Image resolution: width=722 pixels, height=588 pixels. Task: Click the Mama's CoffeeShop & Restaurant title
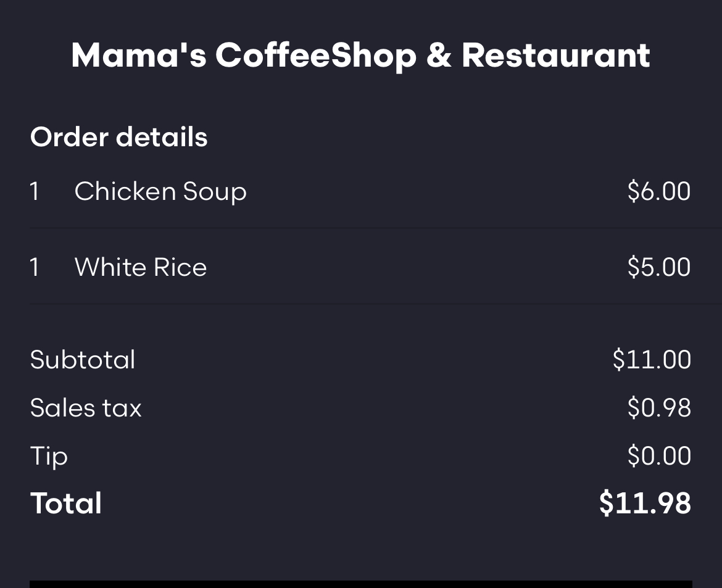360,56
